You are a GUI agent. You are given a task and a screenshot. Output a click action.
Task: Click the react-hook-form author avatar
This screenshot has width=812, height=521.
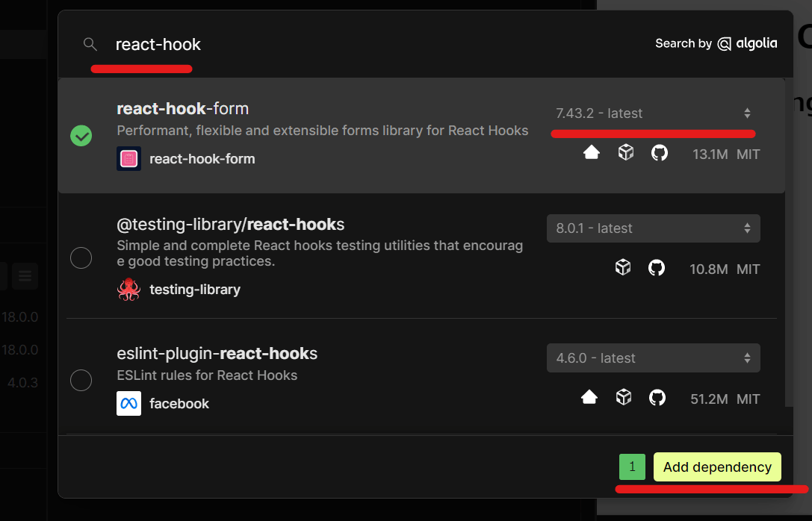pos(129,159)
